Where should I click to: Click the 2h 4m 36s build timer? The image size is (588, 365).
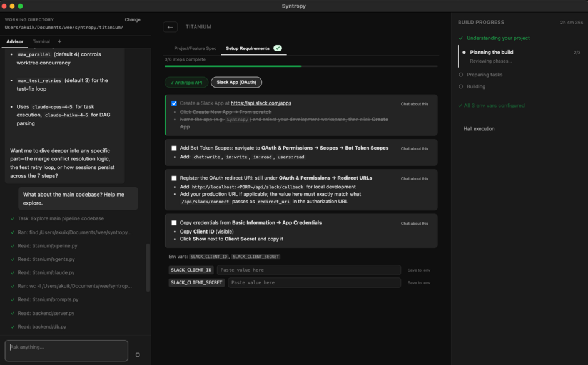point(572,23)
